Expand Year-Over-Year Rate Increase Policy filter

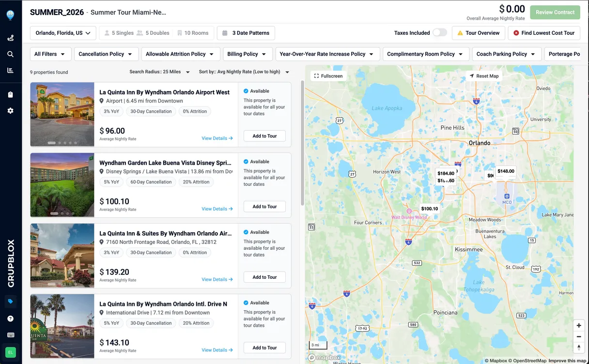pos(327,54)
